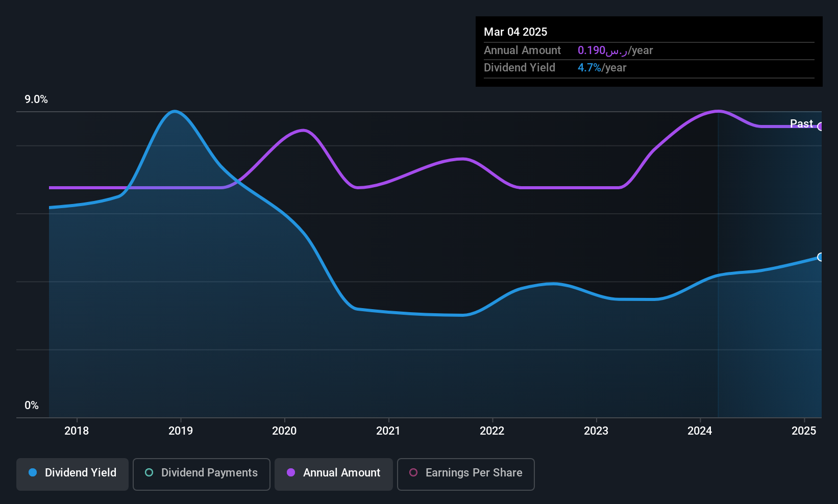Image resolution: width=838 pixels, height=504 pixels.
Task: Click the Mar 04 2025 tooltip date
Action: 515,32
